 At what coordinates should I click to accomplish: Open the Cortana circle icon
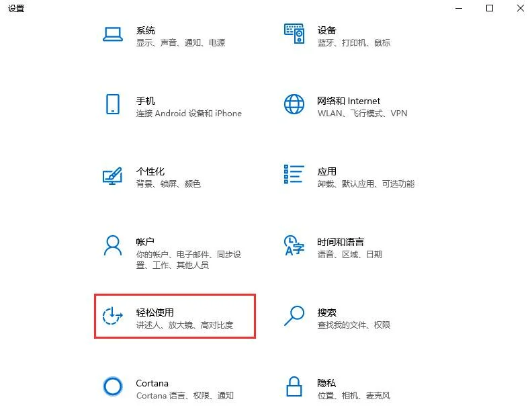[x=113, y=386]
